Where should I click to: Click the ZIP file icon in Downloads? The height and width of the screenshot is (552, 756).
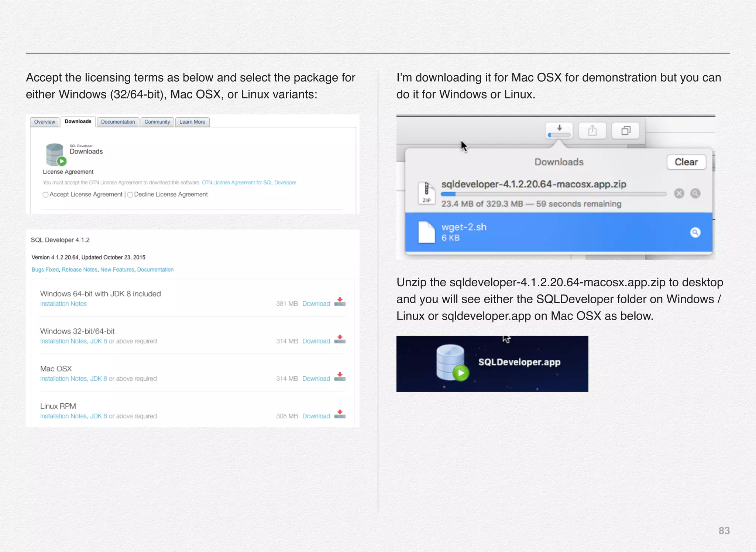click(x=426, y=193)
